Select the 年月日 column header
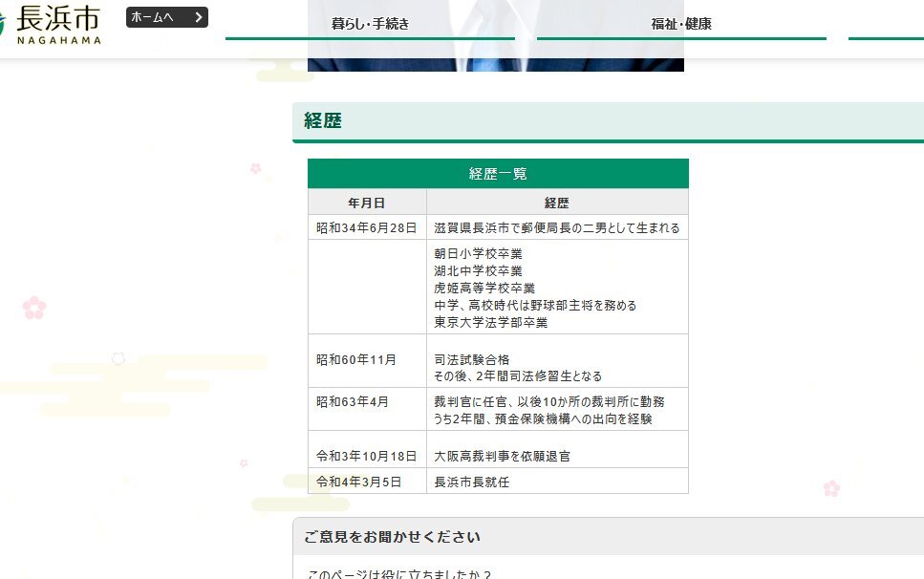The width and height of the screenshot is (924, 579). pos(367,203)
